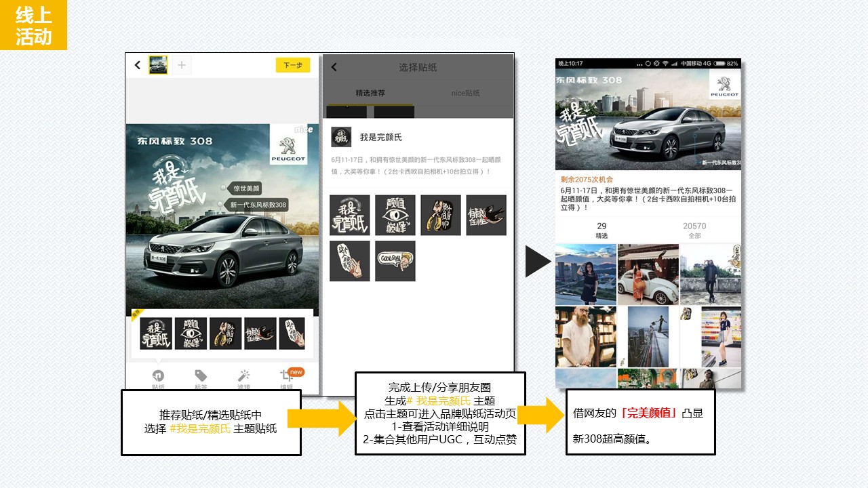Pick the 颜值巅峰 eye sticker in the editor strip
This screenshot has height=488, width=868.
(191, 333)
